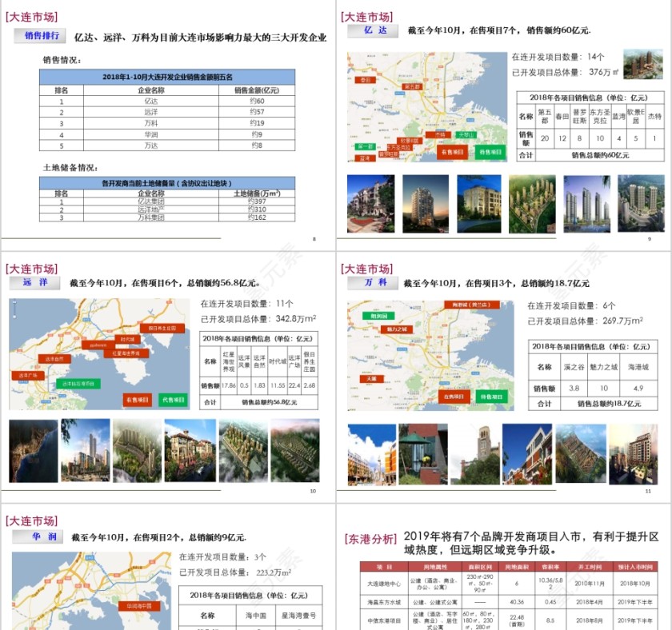Select the 天辛山 green marker on the 亿达 map
This screenshot has height=630, width=672.
pos(467,134)
